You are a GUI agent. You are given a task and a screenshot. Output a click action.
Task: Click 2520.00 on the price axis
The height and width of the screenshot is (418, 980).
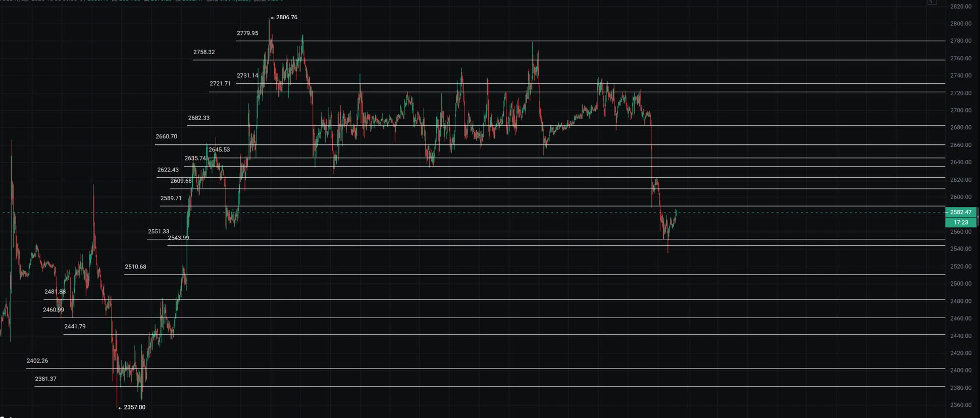960,267
